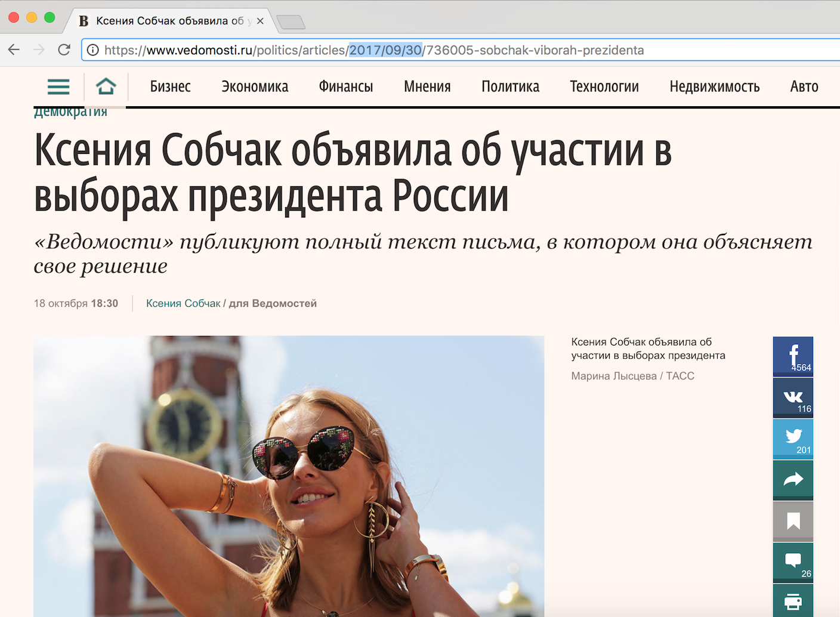Image resolution: width=840 pixels, height=617 pixels.
Task: Open author link Ксения Собчак
Action: coord(183,304)
